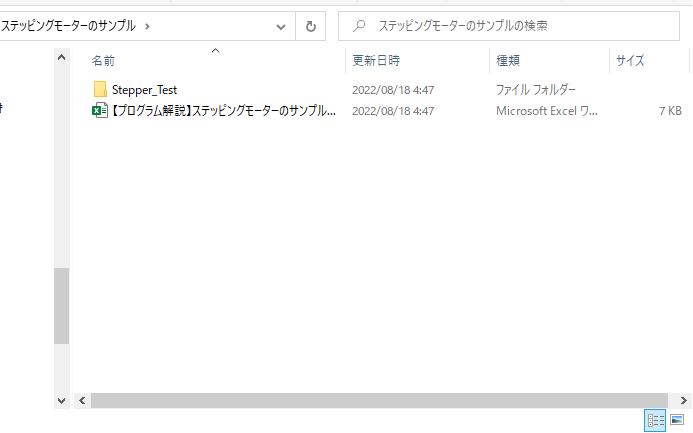Viewport: 693px width, 433px height.
Task: Sort files by 名前 column
Action: (104, 61)
